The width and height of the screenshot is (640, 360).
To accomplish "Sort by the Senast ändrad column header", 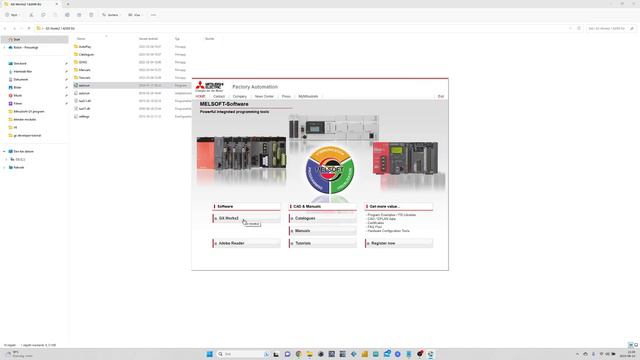I will coord(148,39).
